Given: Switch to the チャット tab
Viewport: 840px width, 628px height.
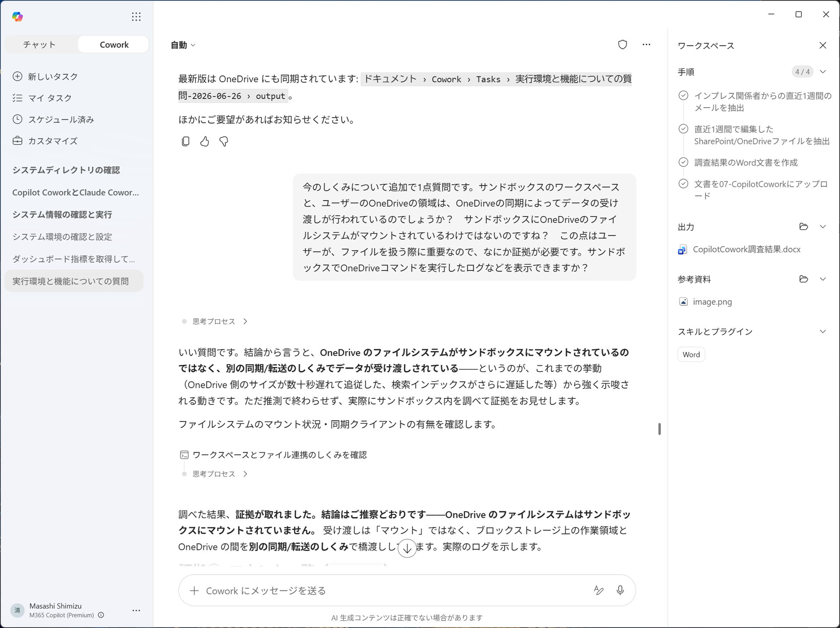Looking at the screenshot, I should (x=39, y=45).
